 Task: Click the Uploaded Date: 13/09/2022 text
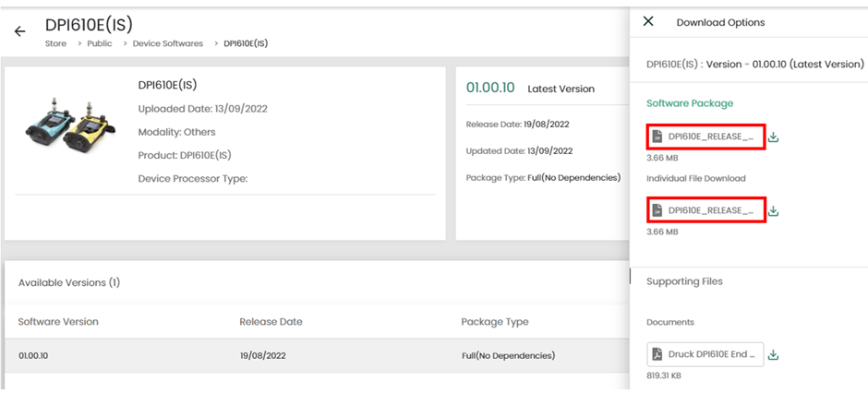tap(202, 109)
